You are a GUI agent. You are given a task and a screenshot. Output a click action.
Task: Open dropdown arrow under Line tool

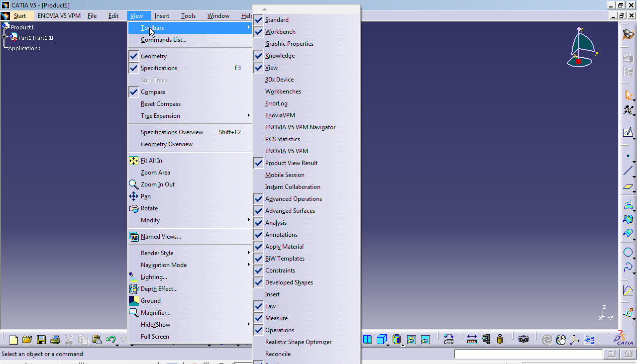[x=634, y=176]
